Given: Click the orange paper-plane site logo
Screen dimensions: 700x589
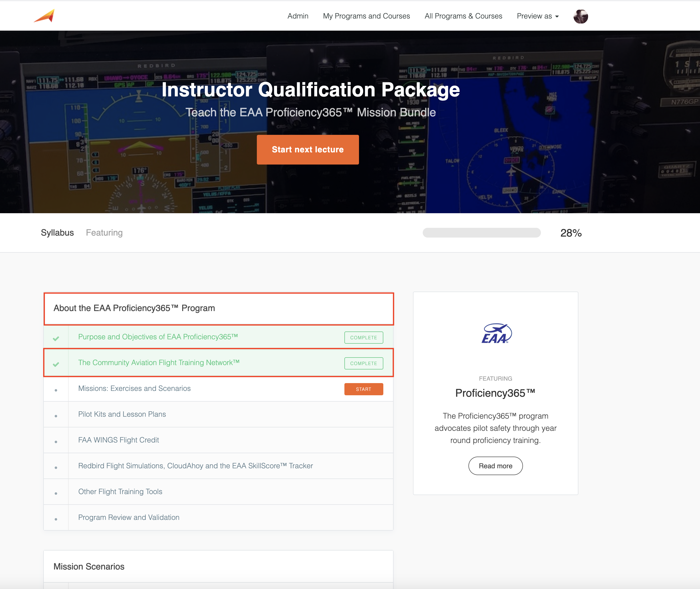Looking at the screenshot, I should (44, 16).
